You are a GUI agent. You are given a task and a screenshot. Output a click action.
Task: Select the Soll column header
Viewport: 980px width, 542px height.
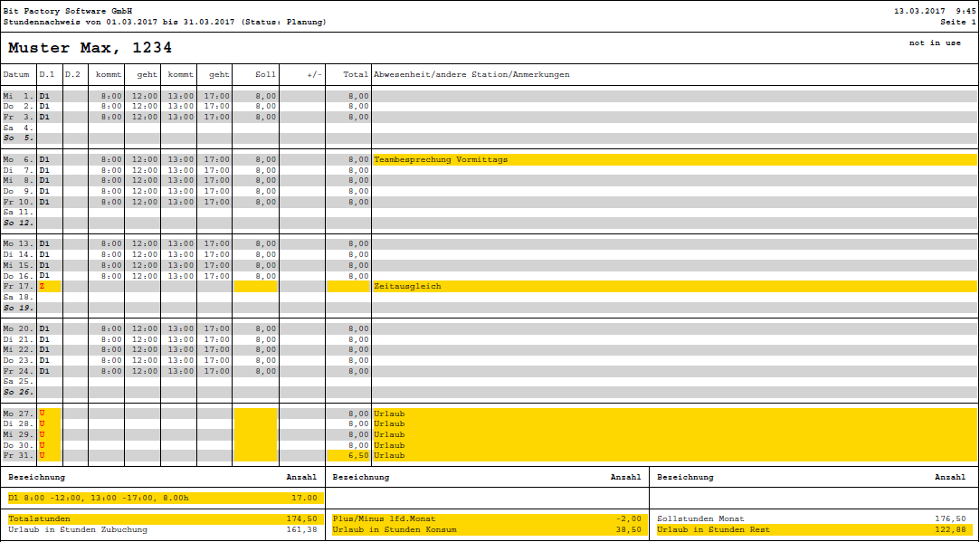[x=265, y=74]
